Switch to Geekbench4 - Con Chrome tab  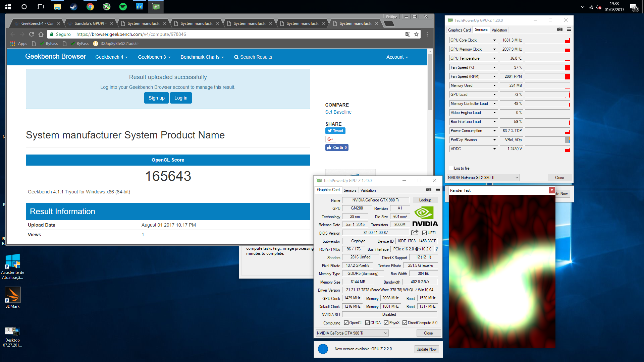(x=38, y=23)
